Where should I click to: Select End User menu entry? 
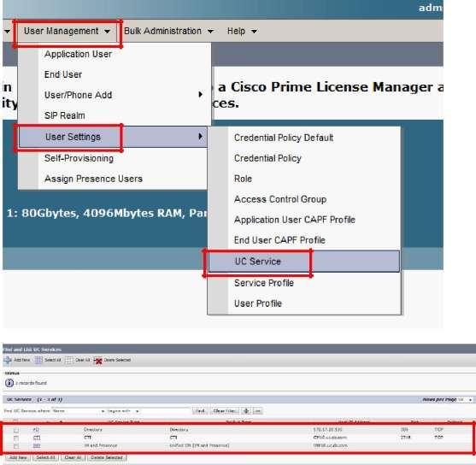click(63, 74)
